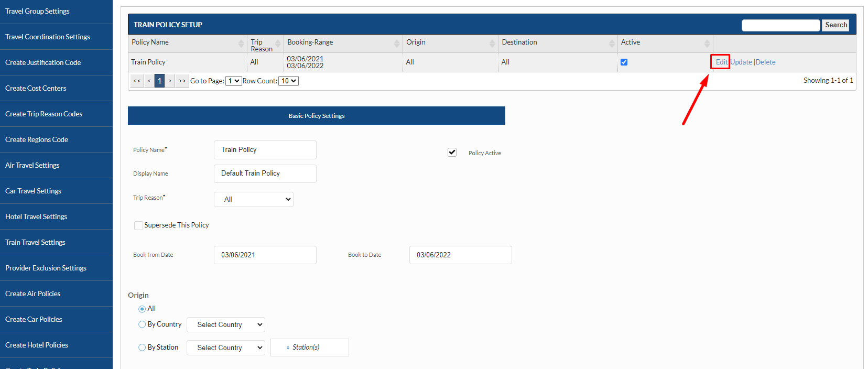868x369 pixels.
Task: Open Travel Coordination Settings
Action: [x=56, y=37]
